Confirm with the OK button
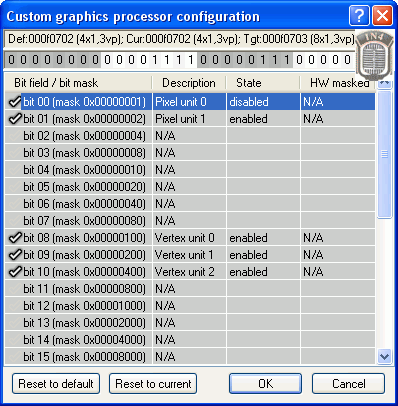The height and width of the screenshot is (406, 398). pos(265,384)
